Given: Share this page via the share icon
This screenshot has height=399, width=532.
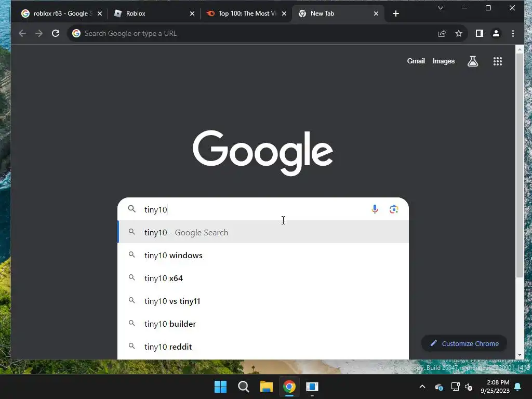Looking at the screenshot, I should click(x=442, y=33).
